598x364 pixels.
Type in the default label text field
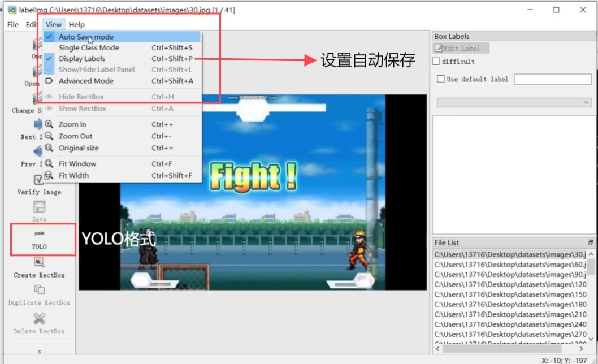(x=552, y=79)
